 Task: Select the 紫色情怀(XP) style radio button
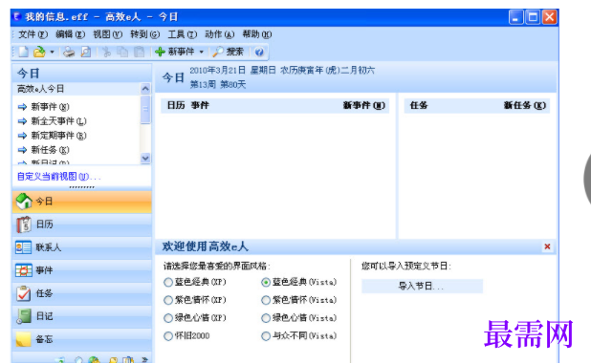168,300
